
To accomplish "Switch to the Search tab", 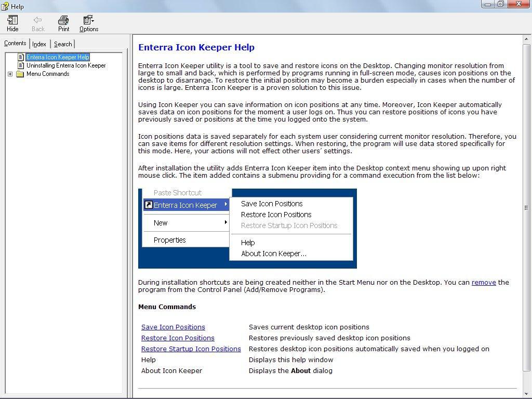I will pyautogui.click(x=63, y=44).
